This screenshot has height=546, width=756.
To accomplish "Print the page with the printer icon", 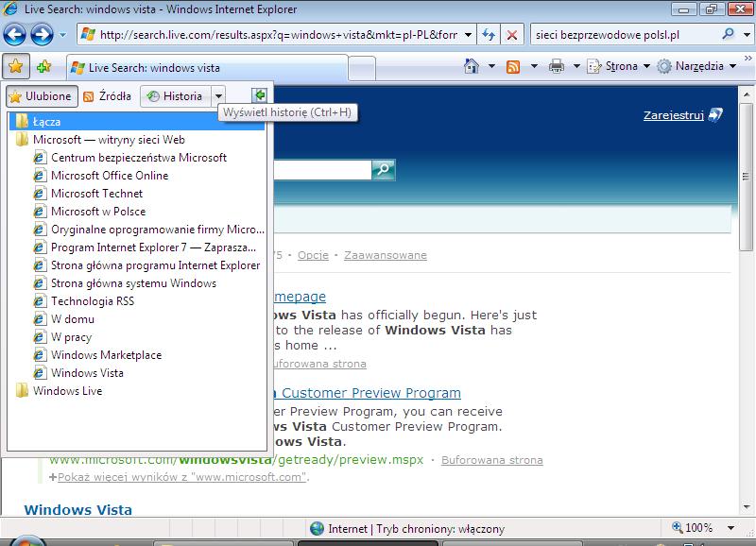I will tap(557, 66).
